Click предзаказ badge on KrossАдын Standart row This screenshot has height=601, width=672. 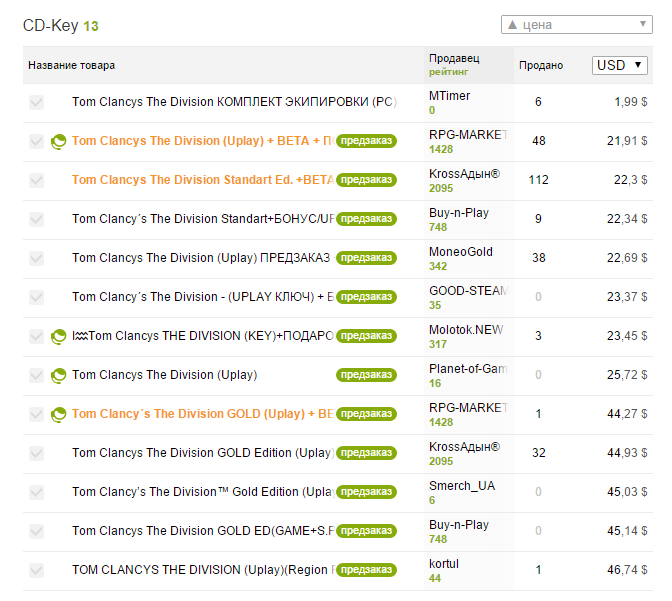(x=366, y=180)
